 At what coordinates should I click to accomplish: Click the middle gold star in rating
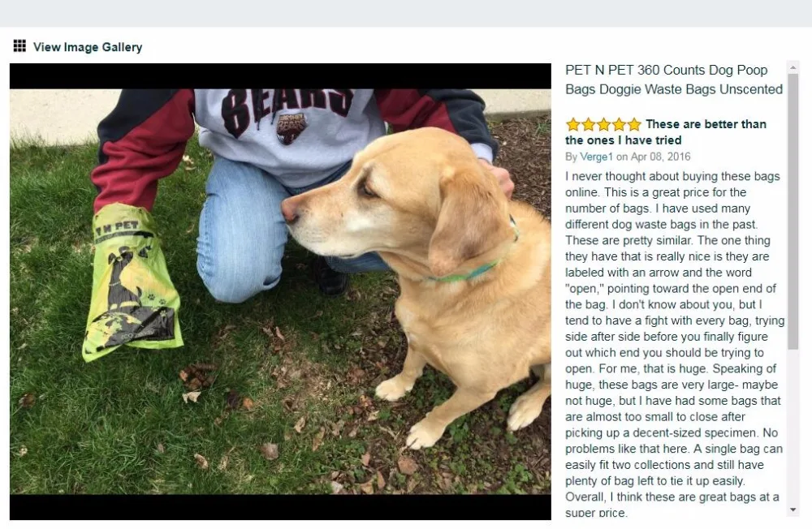(604, 124)
